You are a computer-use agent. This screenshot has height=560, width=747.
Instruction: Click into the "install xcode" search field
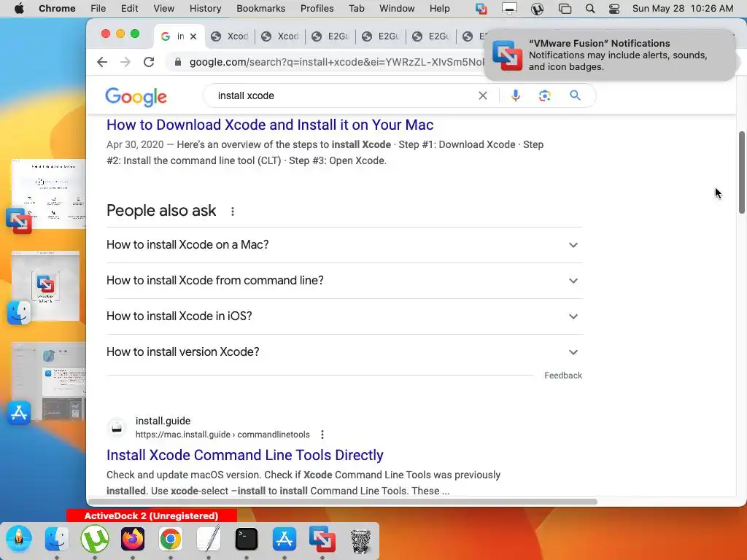(343, 96)
